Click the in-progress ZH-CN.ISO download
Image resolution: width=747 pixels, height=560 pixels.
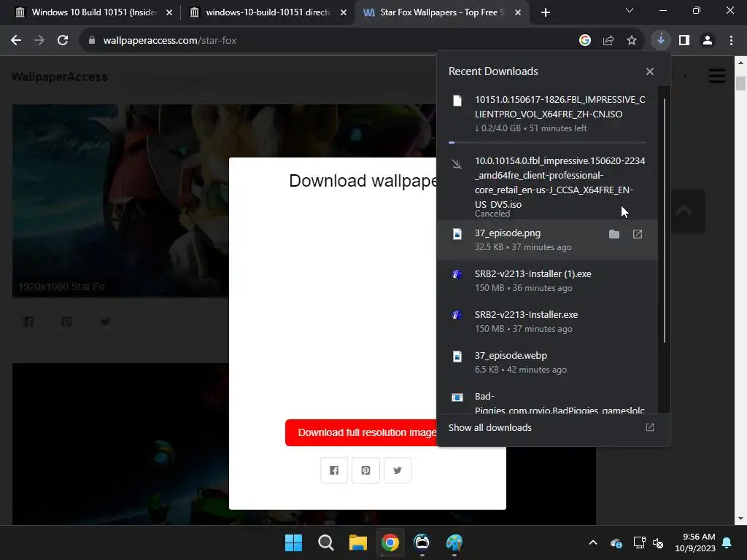pos(547,116)
